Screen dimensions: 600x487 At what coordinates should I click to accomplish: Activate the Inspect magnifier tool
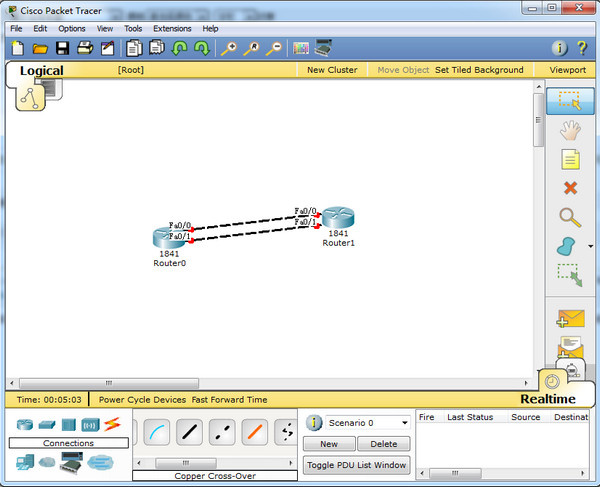point(570,216)
